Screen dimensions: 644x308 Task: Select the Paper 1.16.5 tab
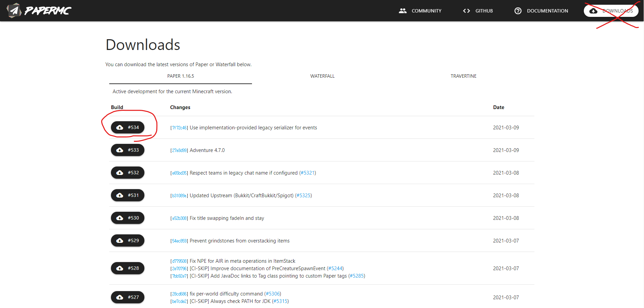(x=181, y=76)
